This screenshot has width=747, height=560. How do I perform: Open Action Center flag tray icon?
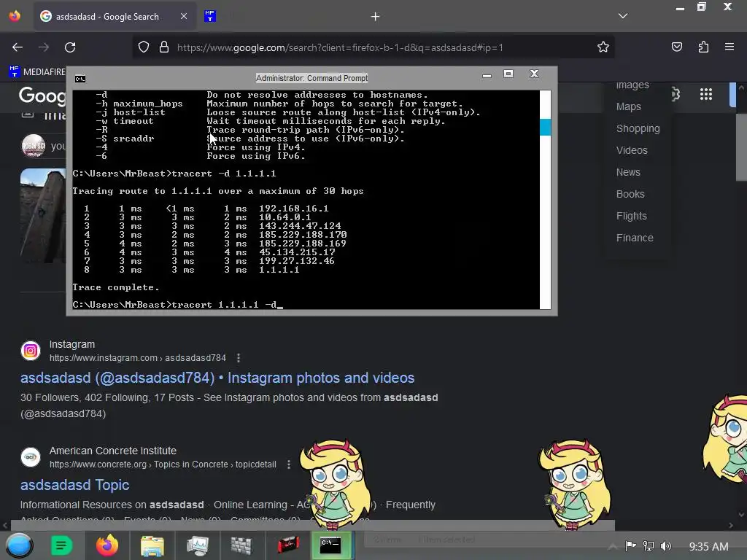(630, 546)
